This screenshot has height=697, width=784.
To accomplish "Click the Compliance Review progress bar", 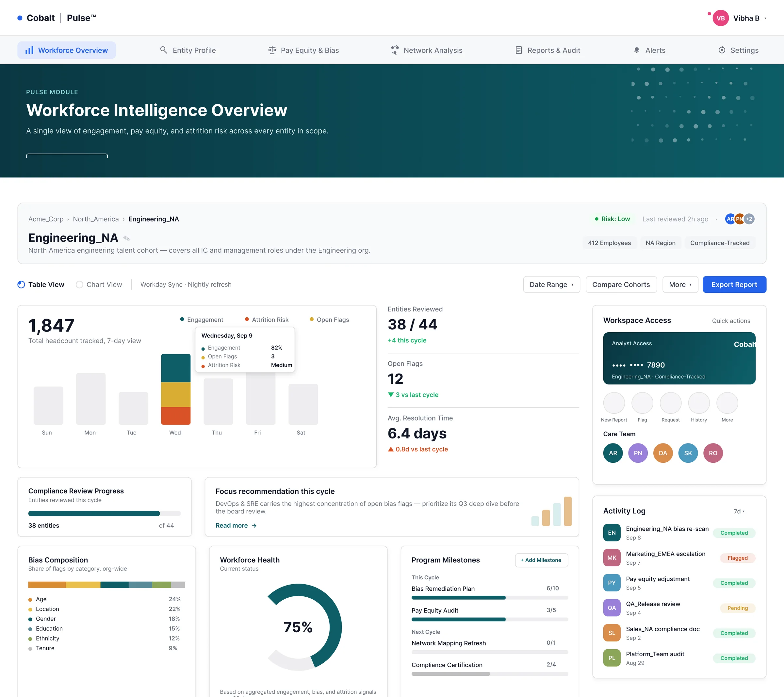I will [x=104, y=513].
